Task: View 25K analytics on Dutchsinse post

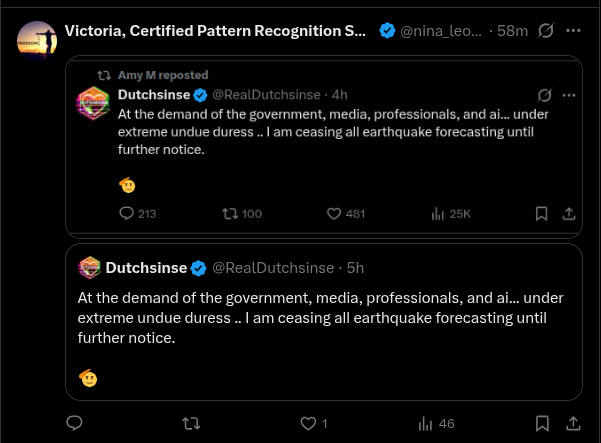Action: click(451, 213)
